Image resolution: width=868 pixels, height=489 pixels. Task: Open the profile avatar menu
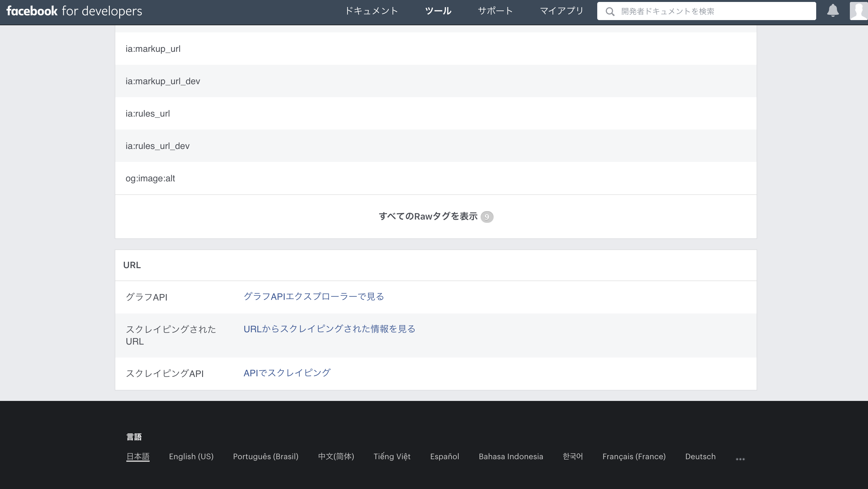(x=858, y=11)
